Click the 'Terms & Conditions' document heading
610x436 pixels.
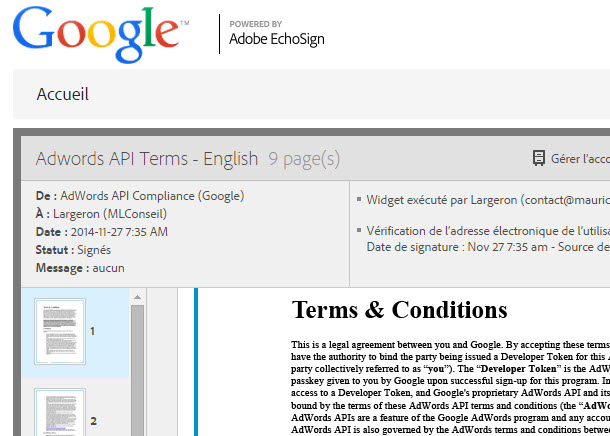click(400, 310)
